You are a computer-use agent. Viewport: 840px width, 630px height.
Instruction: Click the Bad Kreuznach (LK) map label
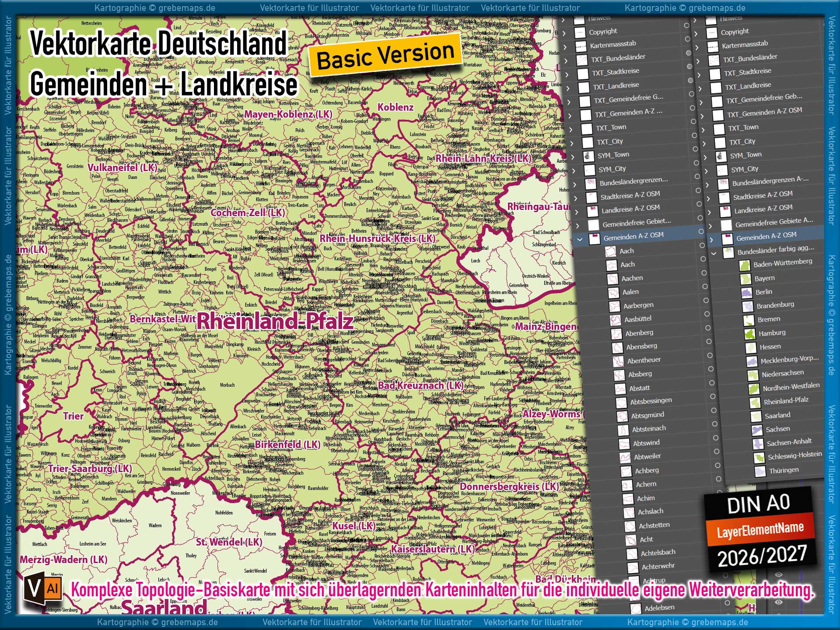click(420, 385)
